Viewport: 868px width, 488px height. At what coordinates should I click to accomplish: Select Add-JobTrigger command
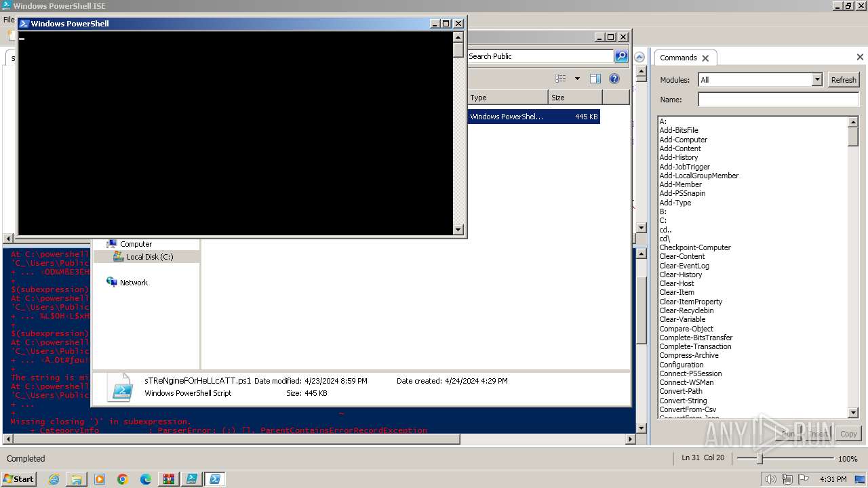point(685,167)
